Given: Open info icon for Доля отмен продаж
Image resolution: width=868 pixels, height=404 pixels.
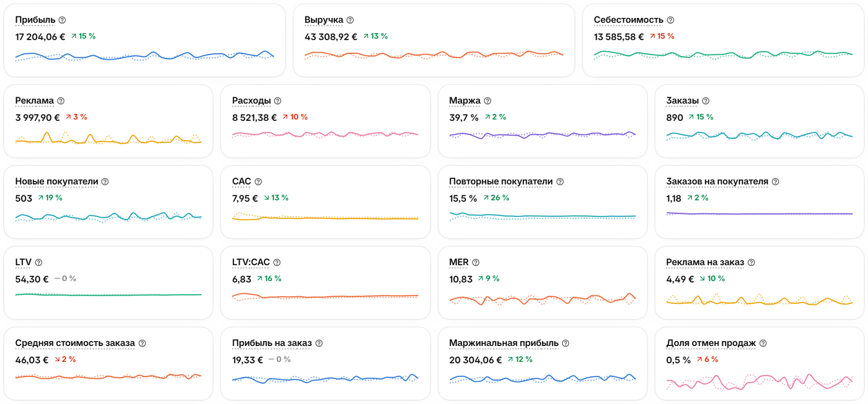Looking at the screenshot, I should click(x=763, y=343).
